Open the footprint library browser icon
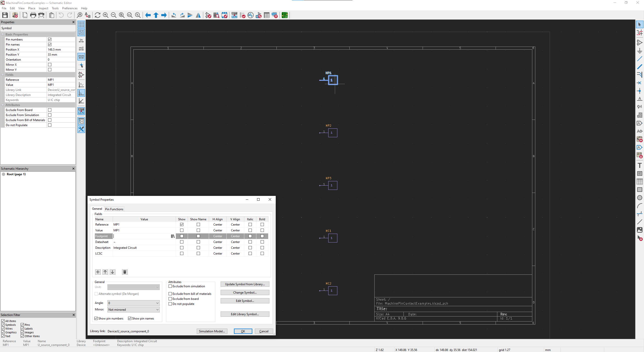 pyautogui.click(x=173, y=236)
